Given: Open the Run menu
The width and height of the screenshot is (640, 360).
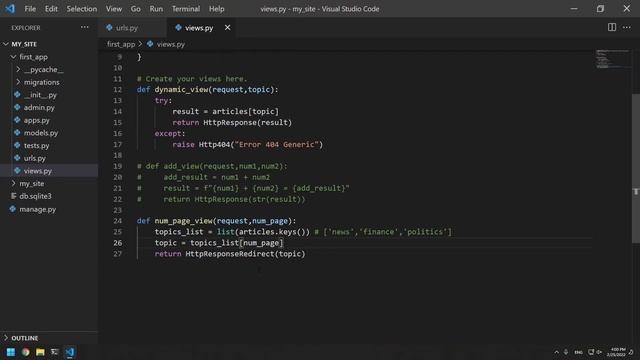Looking at the screenshot, I should coord(156,9).
